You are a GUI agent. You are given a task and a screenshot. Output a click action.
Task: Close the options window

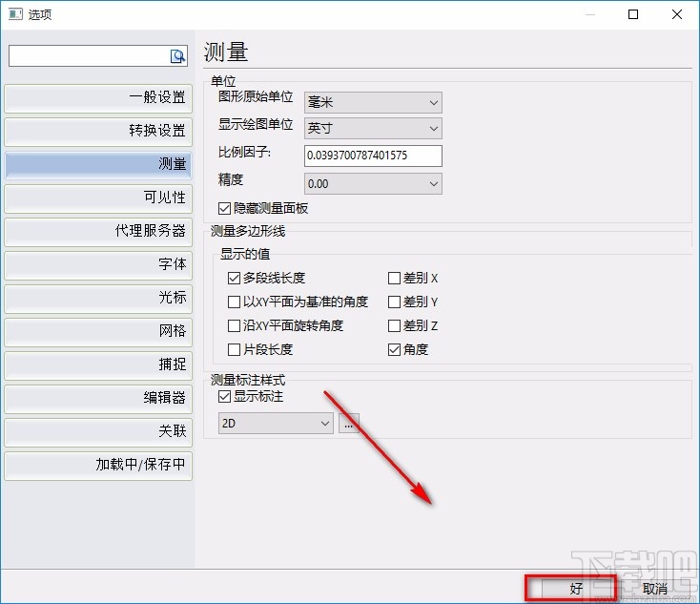click(x=677, y=14)
